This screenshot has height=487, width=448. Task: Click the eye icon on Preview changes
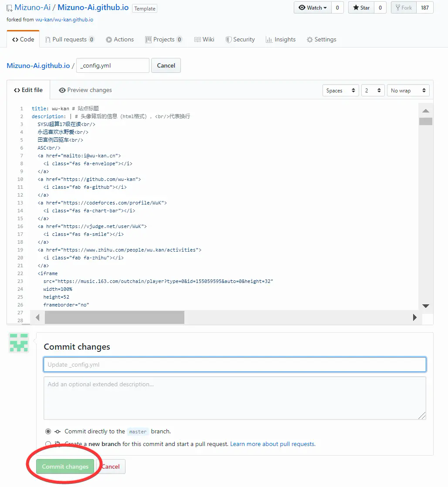coord(62,90)
